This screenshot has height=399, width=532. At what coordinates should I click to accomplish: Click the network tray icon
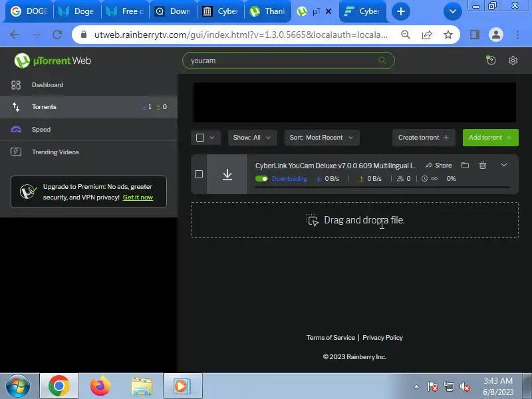[448, 387]
